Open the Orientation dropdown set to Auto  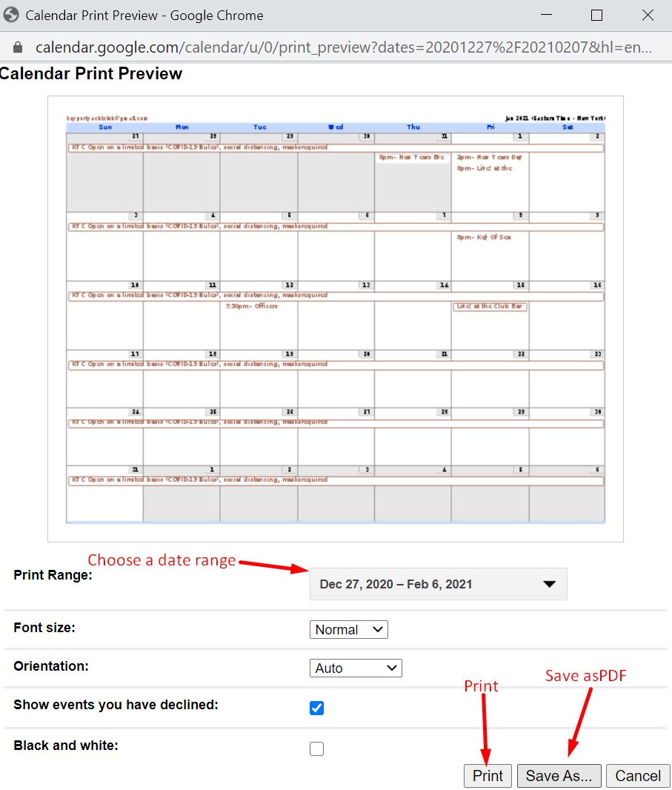(x=355, y=668)
